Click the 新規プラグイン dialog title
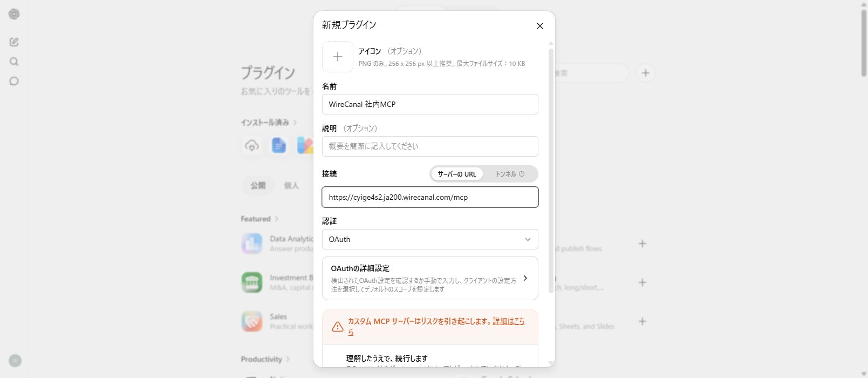Image resolution: width=868 pixels, height=378 pixels. (349, 25)
